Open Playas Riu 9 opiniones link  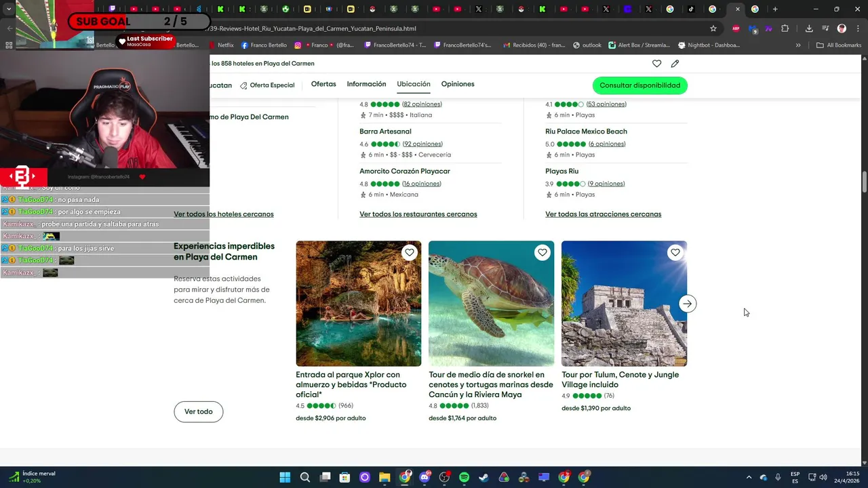[x=606, y=184]
